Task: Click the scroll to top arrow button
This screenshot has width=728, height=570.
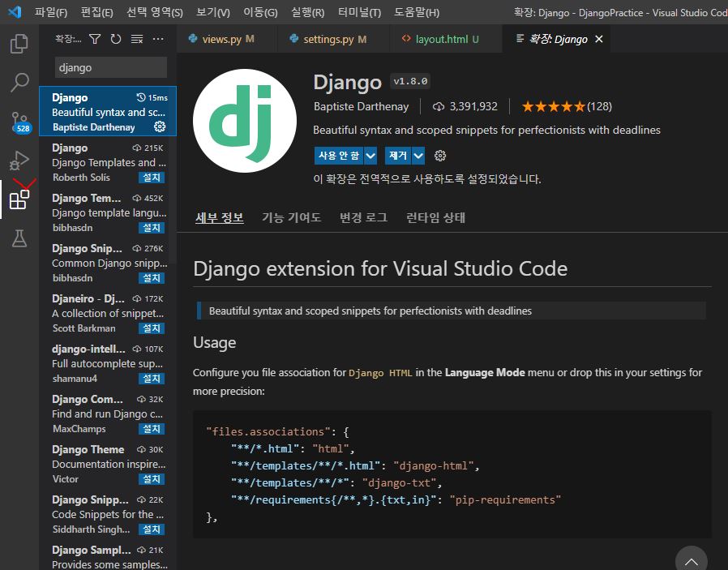Action: (x=691, y=560)
